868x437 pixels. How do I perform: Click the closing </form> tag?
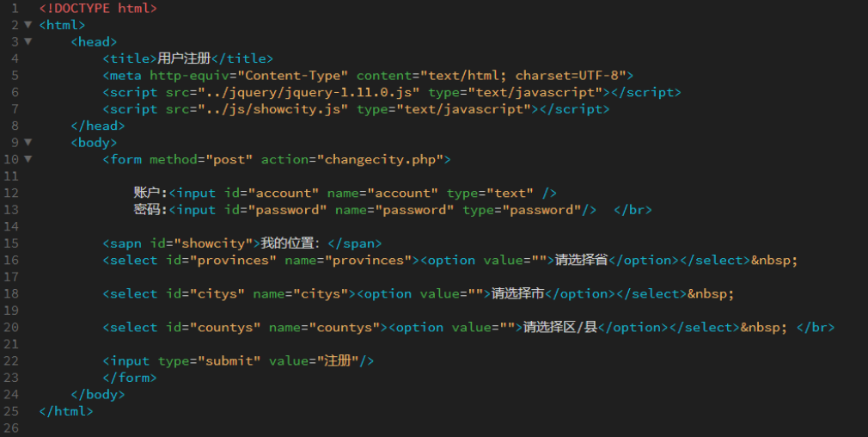pyautogui.click(x=130, y=378)
